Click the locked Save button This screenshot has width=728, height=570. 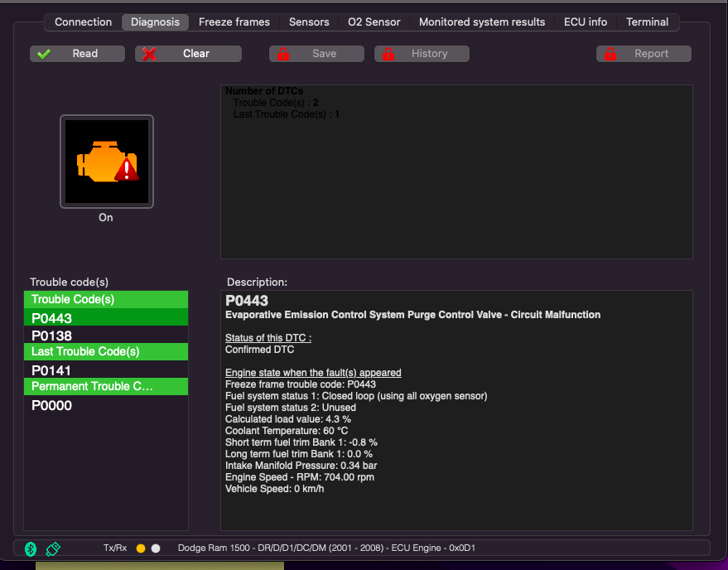click(x=316, y=54)
